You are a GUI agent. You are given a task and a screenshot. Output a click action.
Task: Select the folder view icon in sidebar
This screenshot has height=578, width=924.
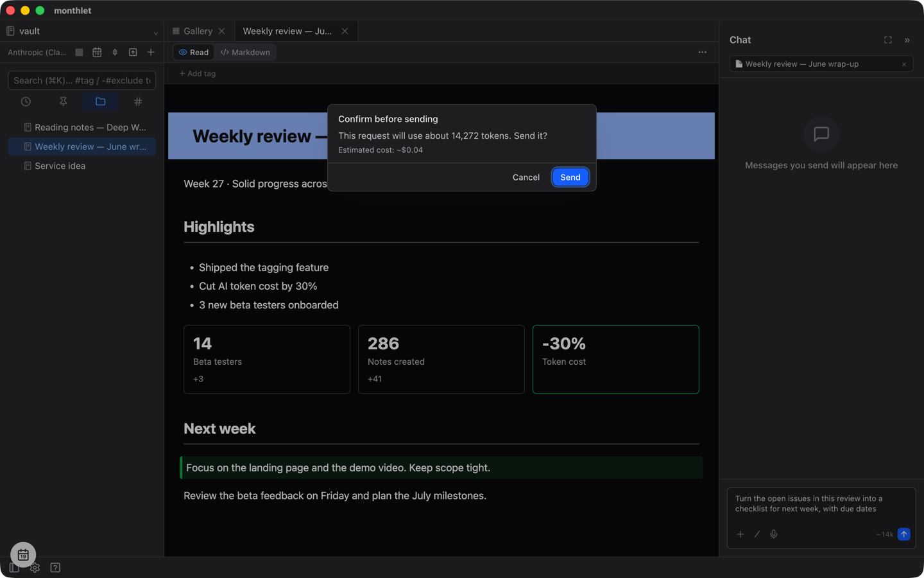pos(100,101)
